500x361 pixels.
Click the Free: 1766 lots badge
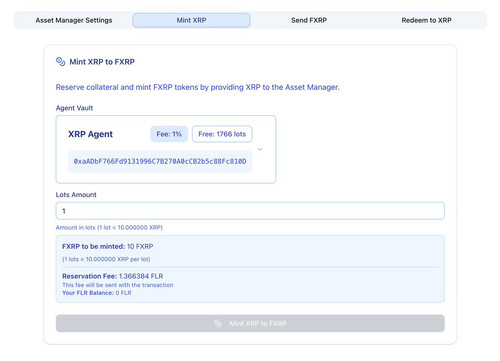pos(222,134)
